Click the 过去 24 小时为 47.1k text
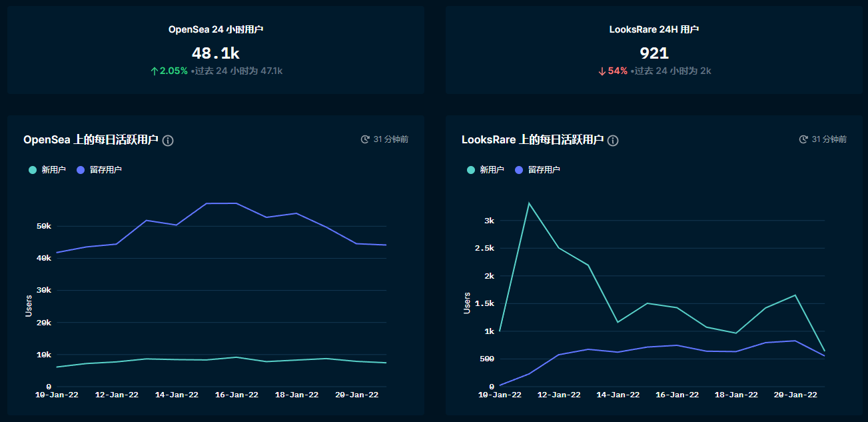 [238, 71]
